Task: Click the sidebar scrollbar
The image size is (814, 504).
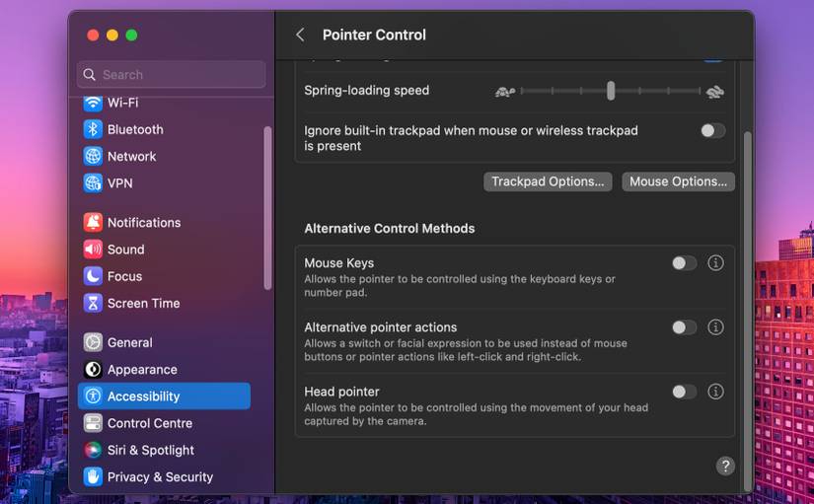Action: (267, 208)
